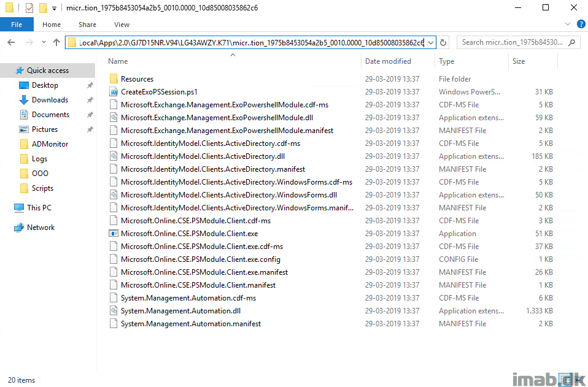Select System.Management.Automation.cdf-ms file
Viewport: 588px width, 387px height.
[x=188, y=298]
